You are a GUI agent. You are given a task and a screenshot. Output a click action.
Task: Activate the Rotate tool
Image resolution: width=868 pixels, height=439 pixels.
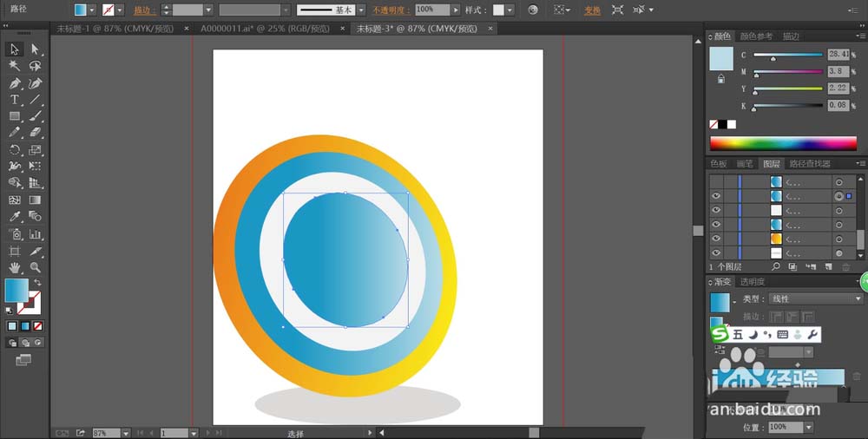click(15, 149)
